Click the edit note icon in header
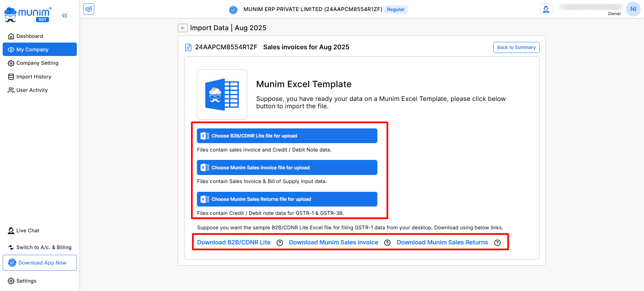Viewport: 644px width, 291px height. (89, 9)
